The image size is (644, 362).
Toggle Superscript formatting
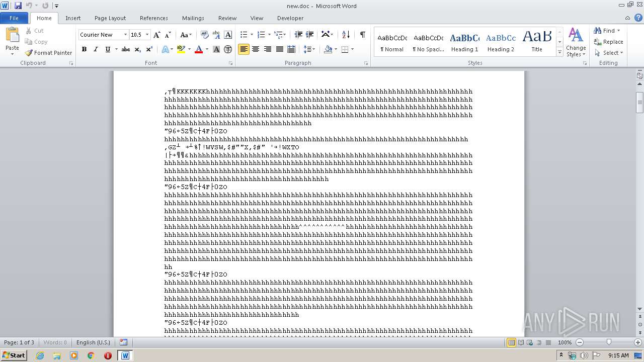(149, 49)
